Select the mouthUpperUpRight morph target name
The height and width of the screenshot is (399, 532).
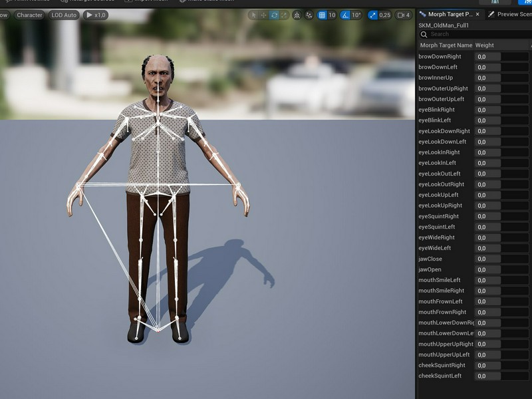(x=446, y=344)
